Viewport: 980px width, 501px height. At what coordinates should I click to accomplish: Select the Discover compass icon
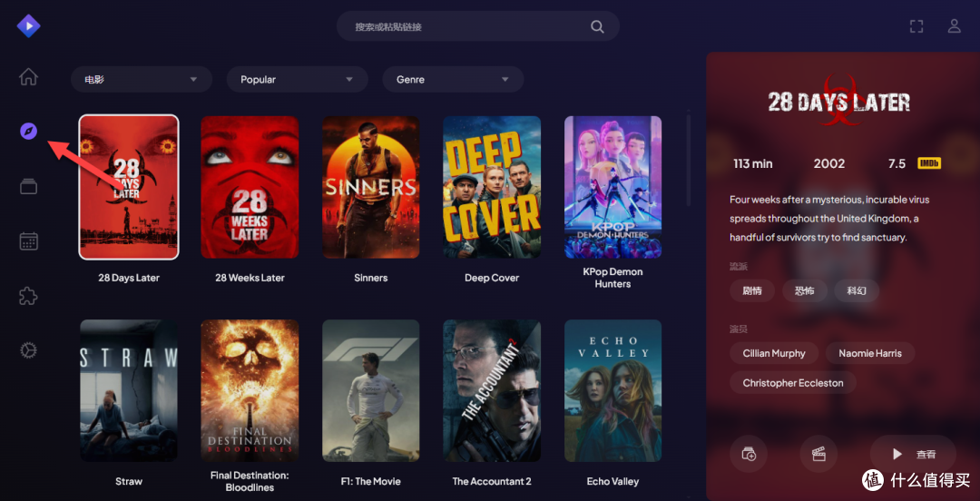click(x=29, y=132)
